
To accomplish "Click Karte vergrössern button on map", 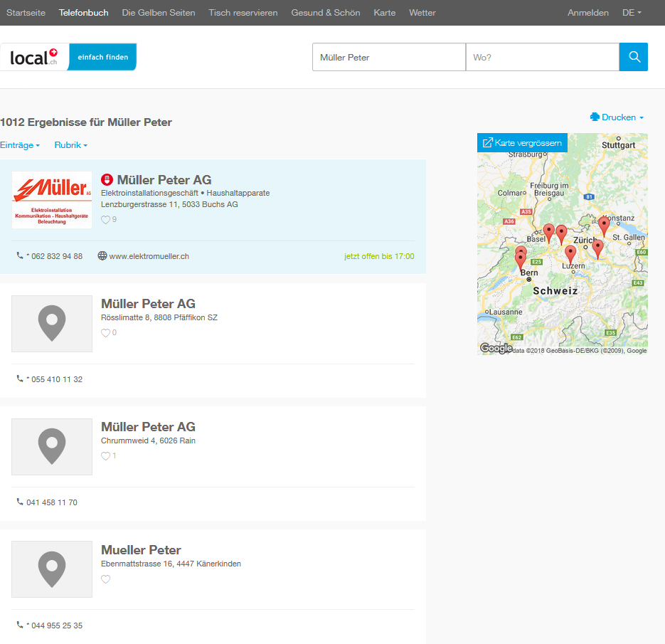I will pos(522,143).
